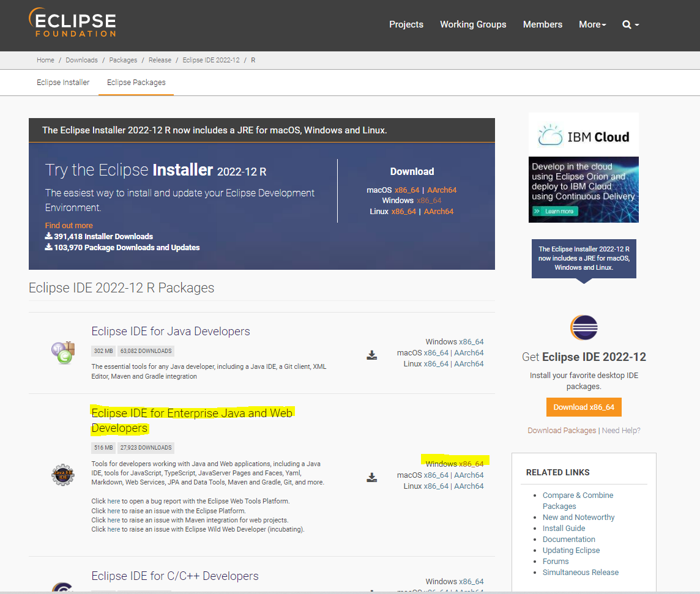Click here link for Eclipse Platform issue
The height and width of the screenshot is (594, 700).
[x=113, y=511]
